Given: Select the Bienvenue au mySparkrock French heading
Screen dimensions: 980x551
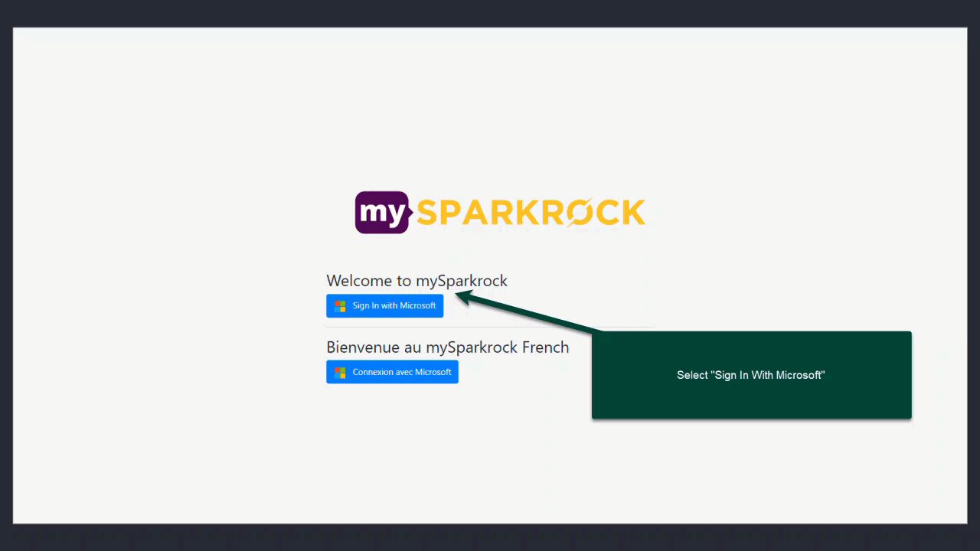Looking at the screenshot, I should [447, 347].
